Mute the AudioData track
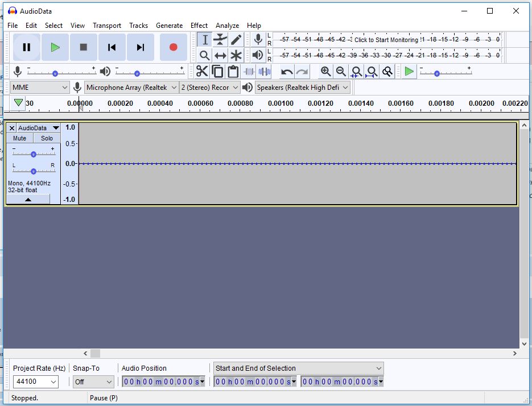Viewport: 532px width, 406px height. pyautogui.click(x=20, y=138)
